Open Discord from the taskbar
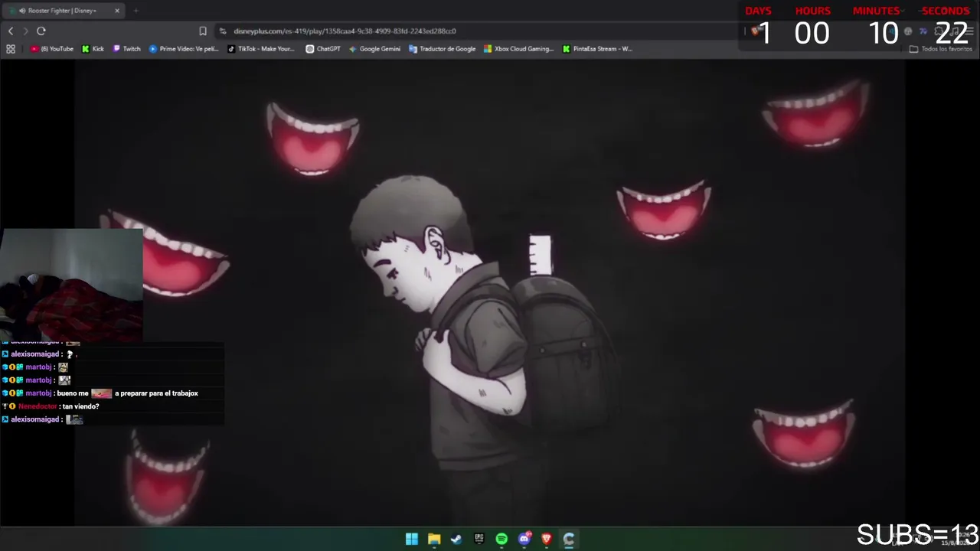Image resolution: width=980 pixels, height=551 pixels. (524, 539)
